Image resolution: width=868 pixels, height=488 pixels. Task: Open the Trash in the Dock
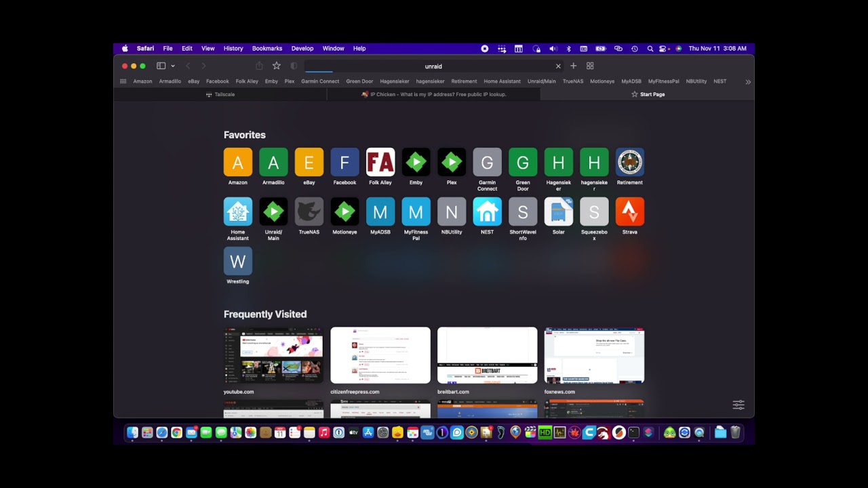click(x=735, y=432)
